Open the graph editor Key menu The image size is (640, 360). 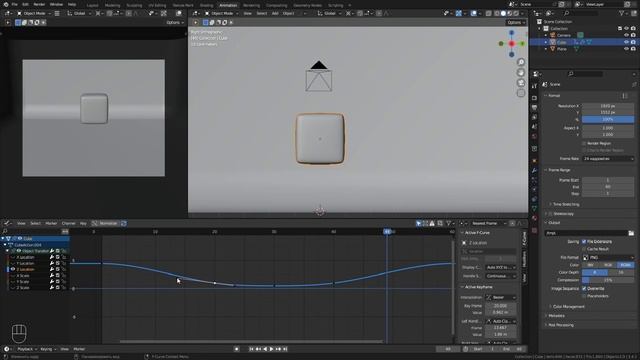click(83, 223)
